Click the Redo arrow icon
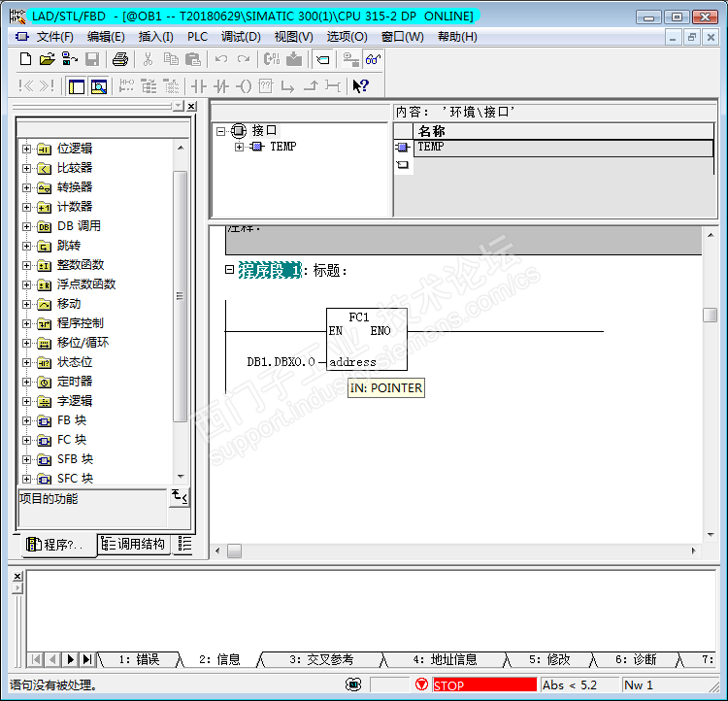 tap(244, 59)
